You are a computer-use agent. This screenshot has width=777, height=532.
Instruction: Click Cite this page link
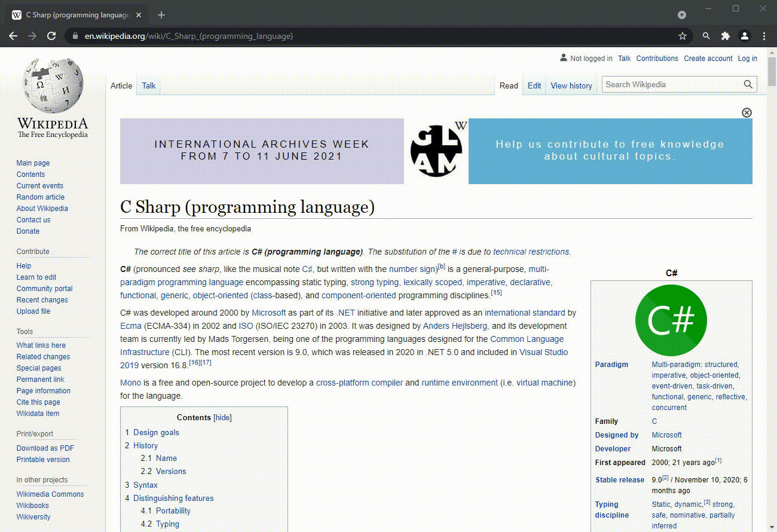point(38,402)
